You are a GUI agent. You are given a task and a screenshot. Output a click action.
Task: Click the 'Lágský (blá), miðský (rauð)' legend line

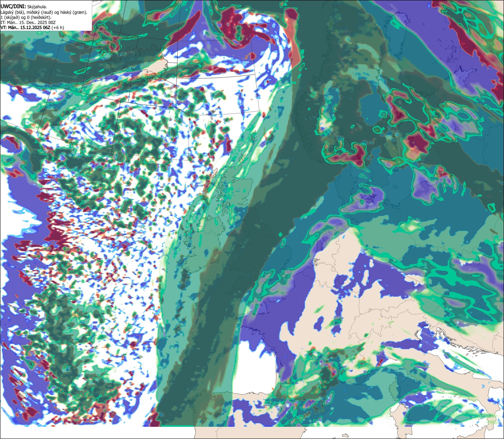pyautogui.click(x=44, y=12)
